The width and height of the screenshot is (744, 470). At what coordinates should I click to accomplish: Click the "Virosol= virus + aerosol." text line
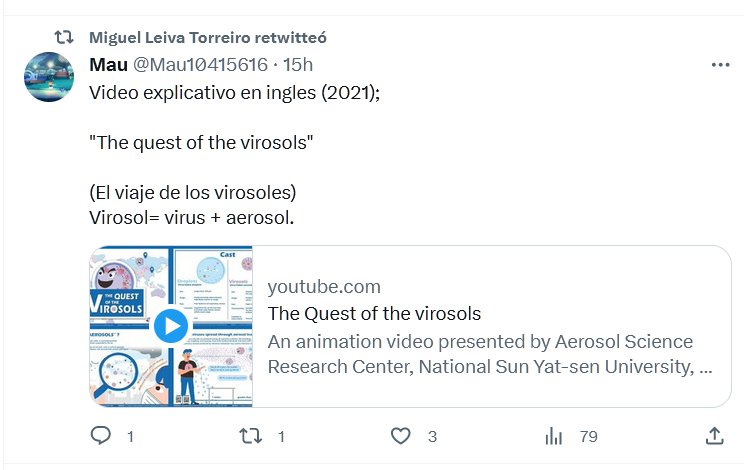pos(191,216)
